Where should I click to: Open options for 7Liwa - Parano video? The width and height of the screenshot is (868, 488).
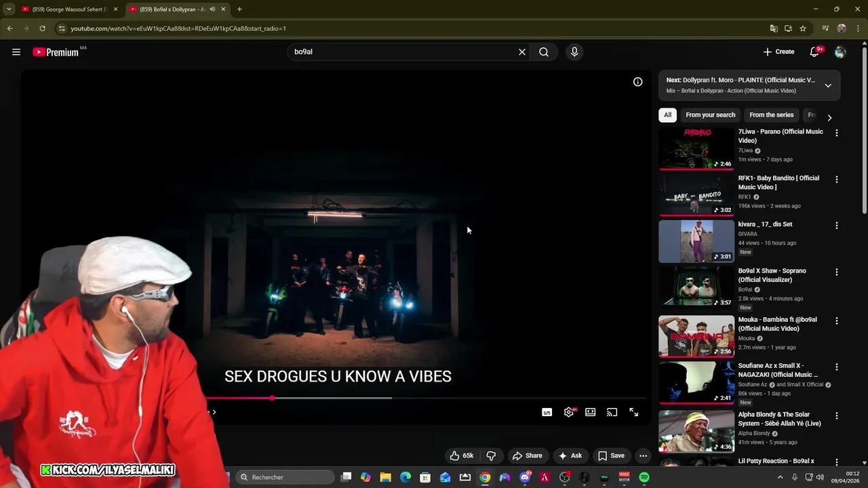click(x=836, y=133)
